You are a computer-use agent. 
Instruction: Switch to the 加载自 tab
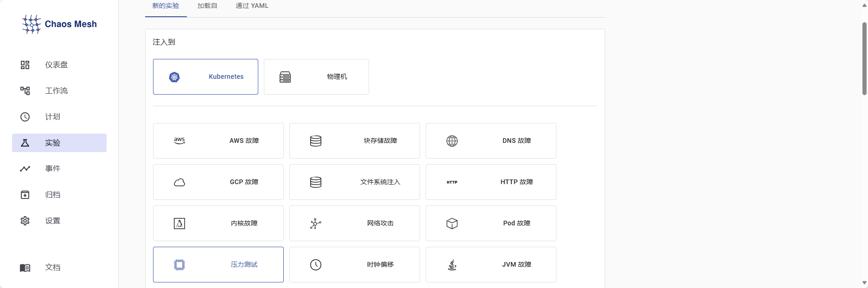[207, 6]
